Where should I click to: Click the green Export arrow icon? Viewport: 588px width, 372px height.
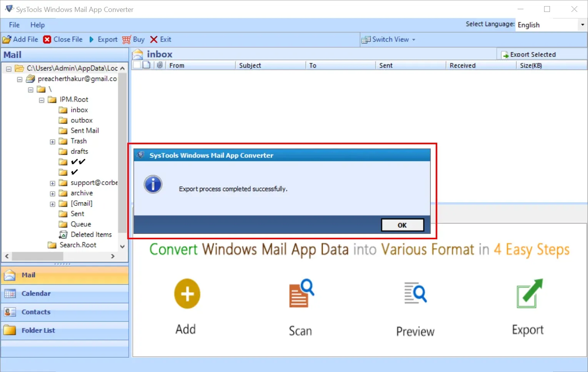pyautogui.click(x=530, y=293)
